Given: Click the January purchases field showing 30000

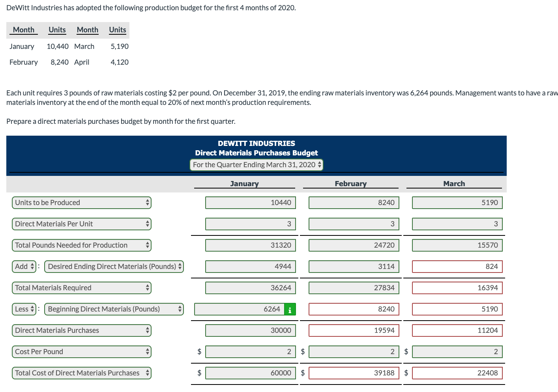Looking at the screenshot, I should [x=251, y=330].
